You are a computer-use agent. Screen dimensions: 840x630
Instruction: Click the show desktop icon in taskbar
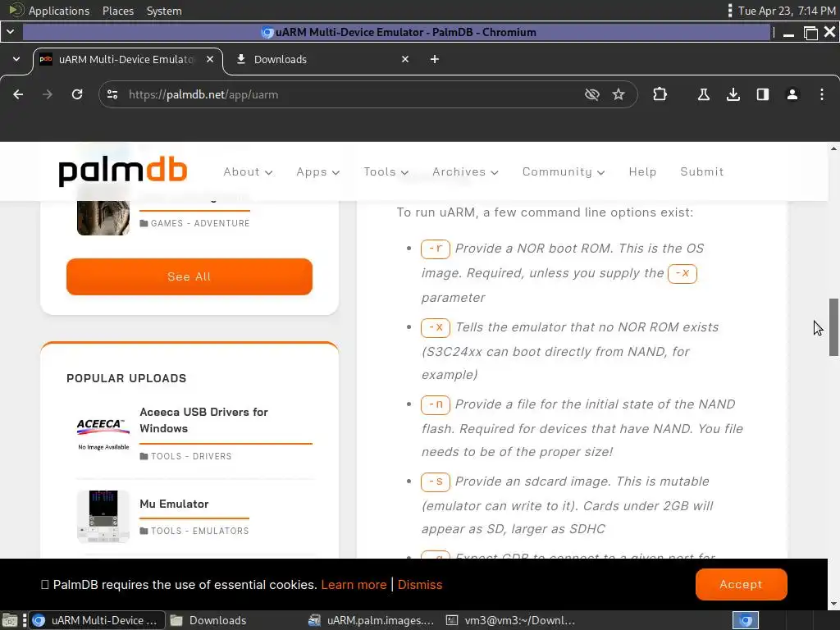tap(10, 620)
